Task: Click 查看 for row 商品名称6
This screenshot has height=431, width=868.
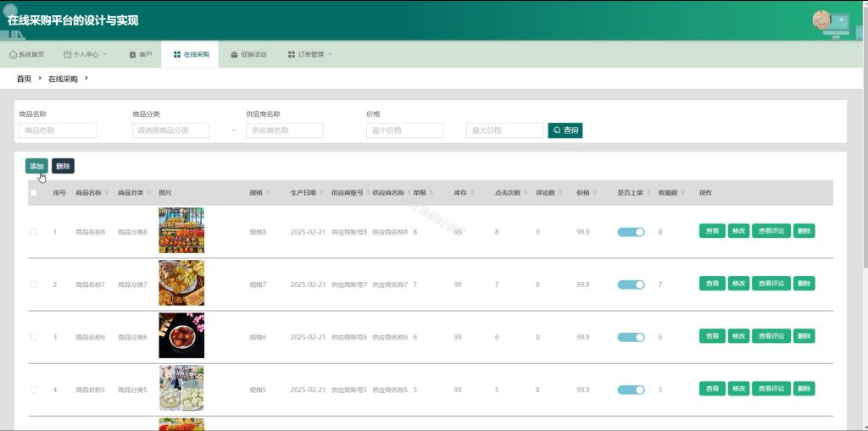Action: point(712,336)
